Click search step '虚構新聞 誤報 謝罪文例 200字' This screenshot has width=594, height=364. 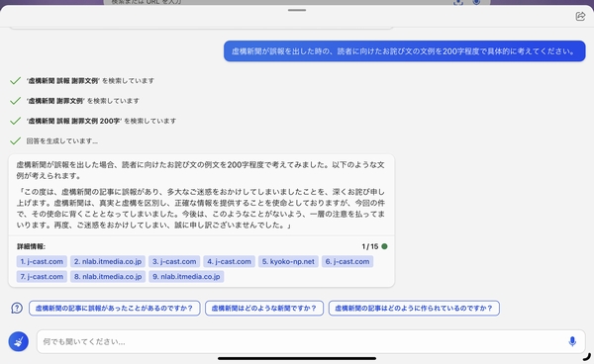tap(101, 121)
